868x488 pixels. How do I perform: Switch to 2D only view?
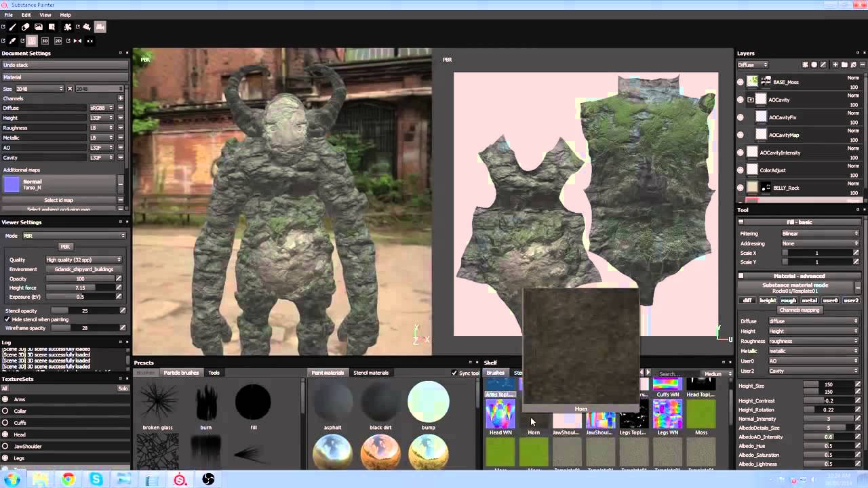pos(58,41)
